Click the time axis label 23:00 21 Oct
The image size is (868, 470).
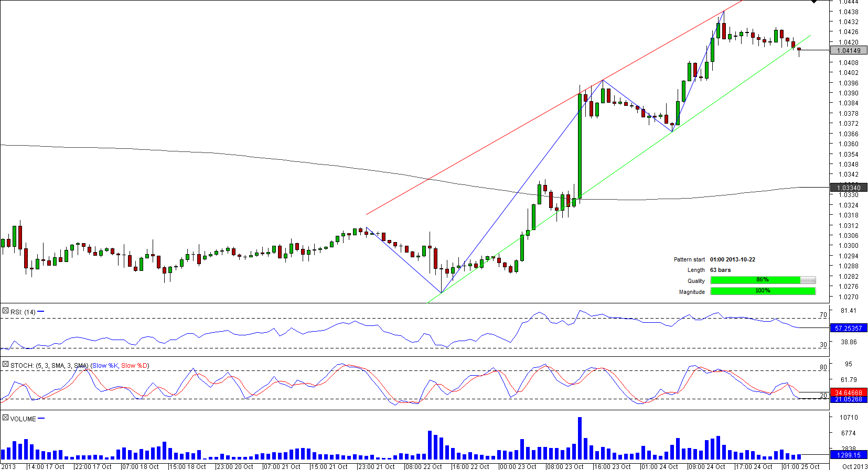point(377,467)
